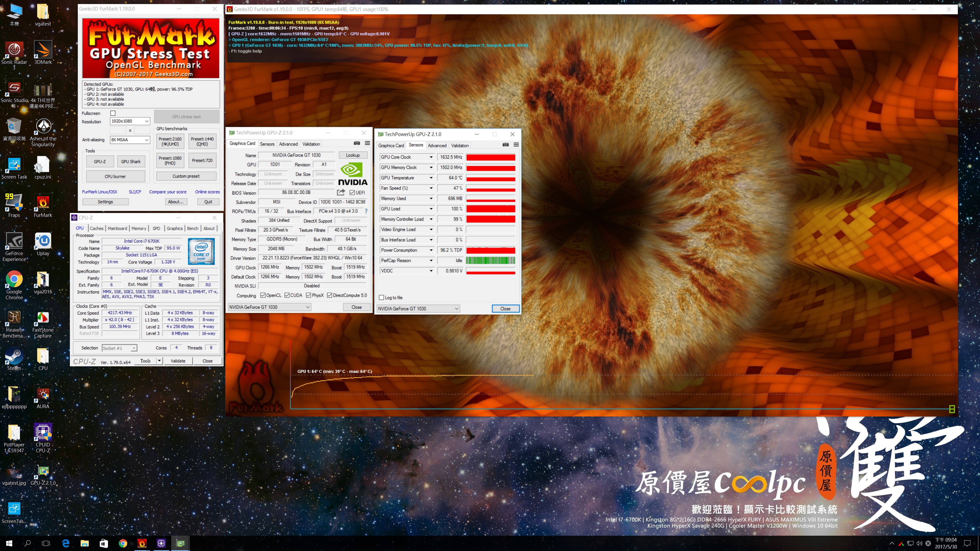Click the FurMark GPU Stress Test banner
Image resolution: width=980 pixels, height=551 pixels.
[x=151, y=48]
